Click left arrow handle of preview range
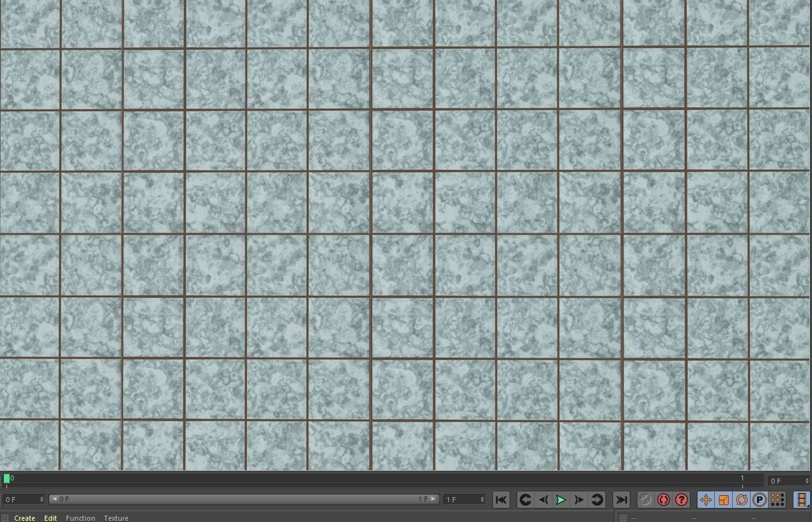The height and width of the screenshot is (522, 812). 54,499
